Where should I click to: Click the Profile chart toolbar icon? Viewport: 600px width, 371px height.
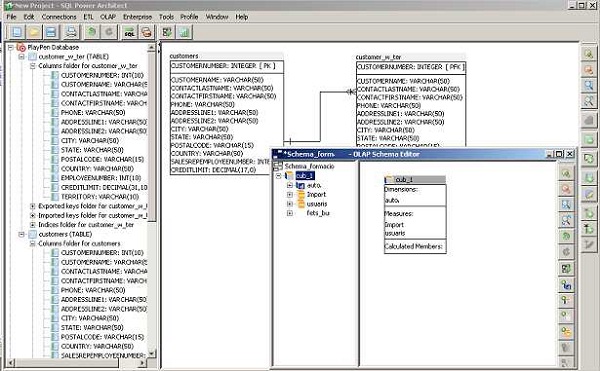tap(184, 32)
